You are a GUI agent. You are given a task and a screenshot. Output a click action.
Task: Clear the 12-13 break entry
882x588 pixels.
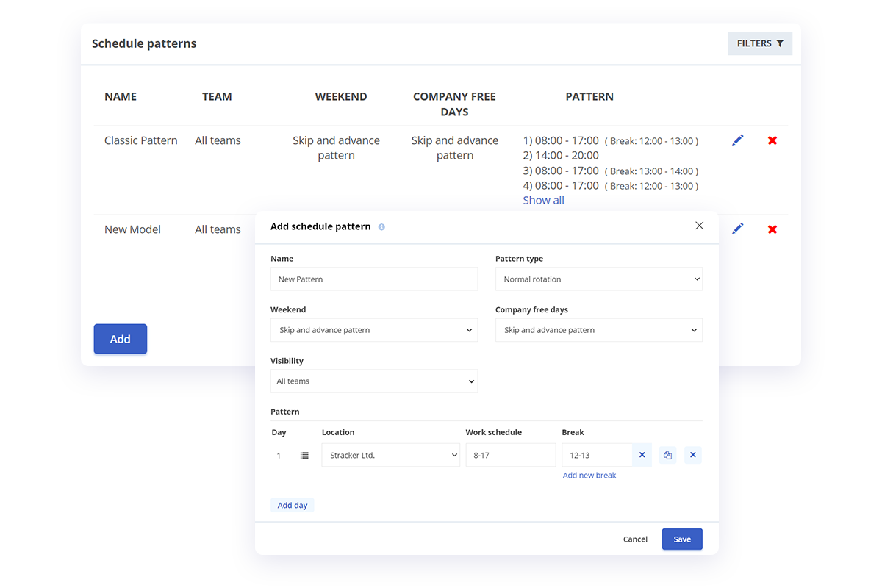pos(642,455)
